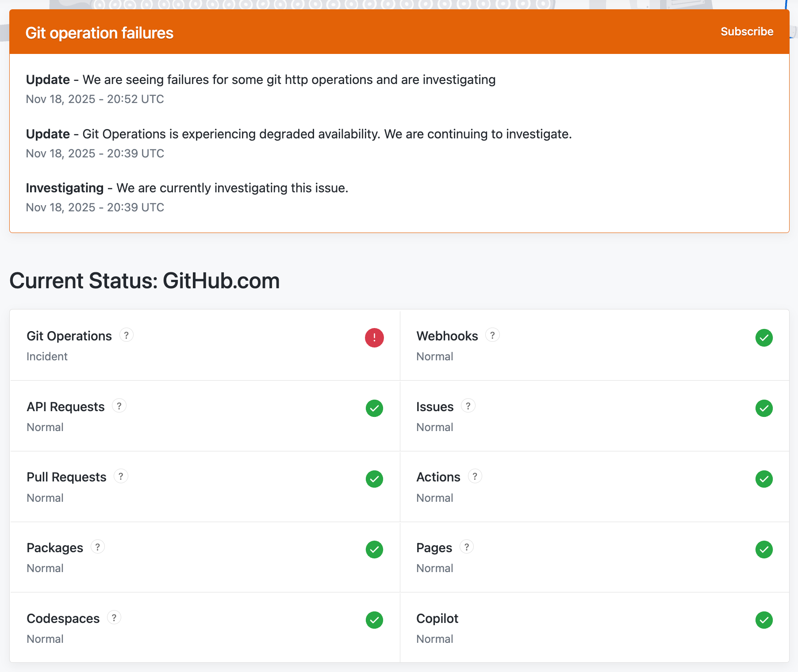Screen dimensions: 798x672
Task: Click the green Webhooks status checkmark
Action: [764, 338]
